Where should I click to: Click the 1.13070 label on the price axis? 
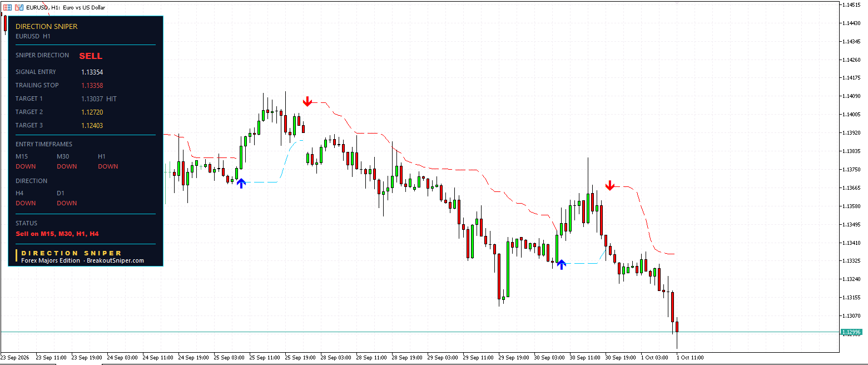click(852, 316)
